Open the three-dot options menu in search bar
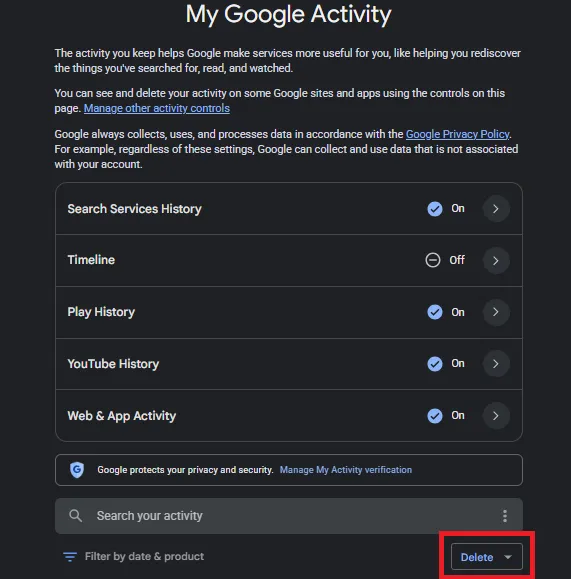The width and height of the screenshot is (571, 579). 505,516
